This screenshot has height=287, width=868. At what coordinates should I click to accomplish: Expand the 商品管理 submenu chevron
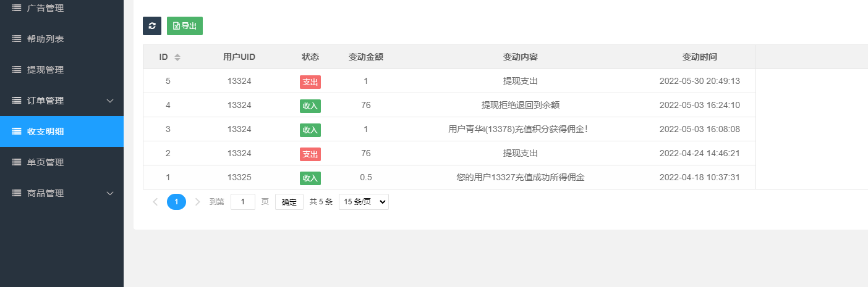(x=110, y=193)
